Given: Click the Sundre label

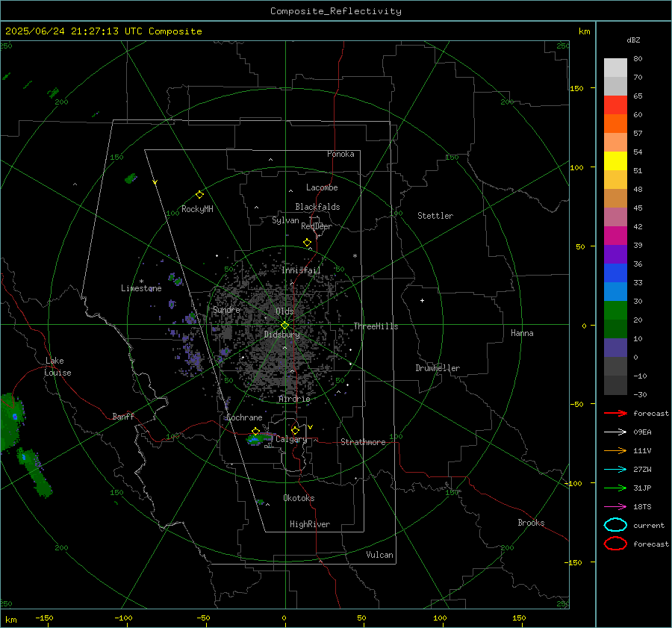Looking at the screenshot, I should point(226,309).
